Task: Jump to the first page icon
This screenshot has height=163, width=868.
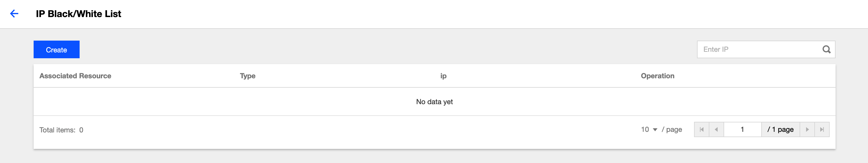Action: (x=701, y=129)
